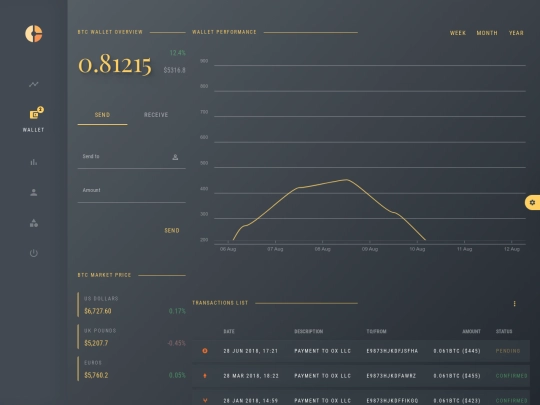Click the 0.17% US Dollars change

click(x=177, y=311)
